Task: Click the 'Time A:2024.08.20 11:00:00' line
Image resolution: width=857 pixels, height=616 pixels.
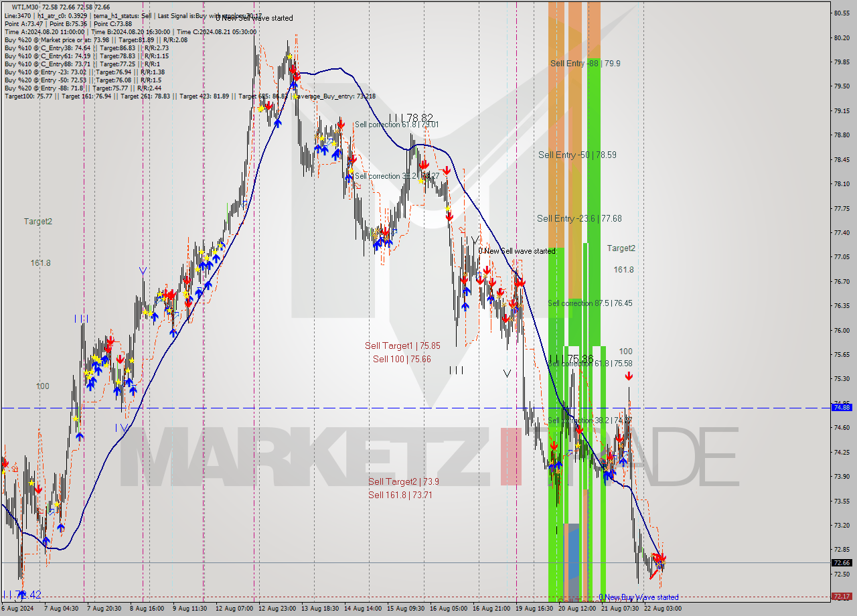Action: tap(130, 31)
